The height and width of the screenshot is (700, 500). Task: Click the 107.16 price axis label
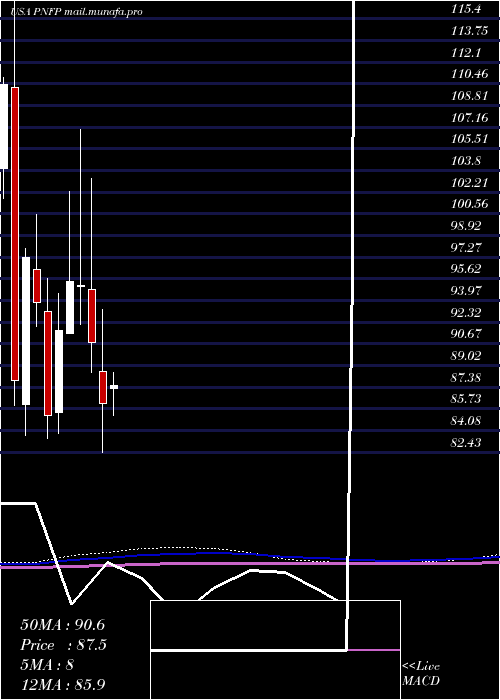pyautogui.click(x=469, y=118)
